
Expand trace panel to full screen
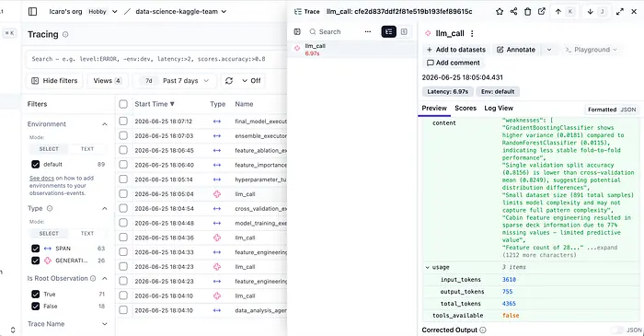click(x=620, y=11)
